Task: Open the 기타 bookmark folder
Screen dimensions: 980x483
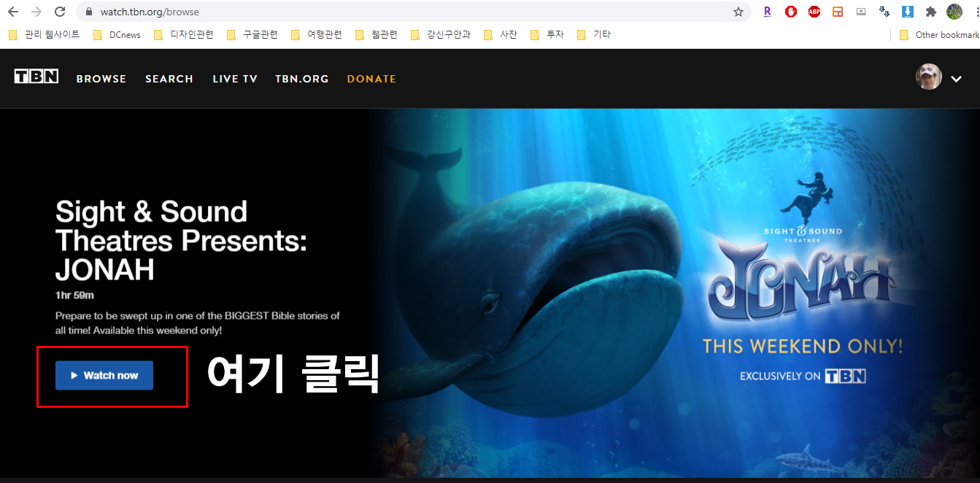Action: 594,34
